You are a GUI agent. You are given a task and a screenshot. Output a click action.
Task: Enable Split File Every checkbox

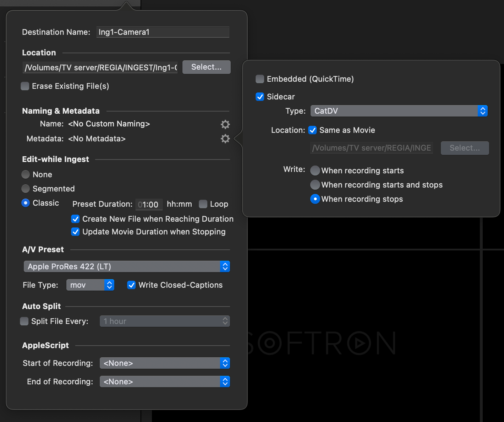(24, 321)
